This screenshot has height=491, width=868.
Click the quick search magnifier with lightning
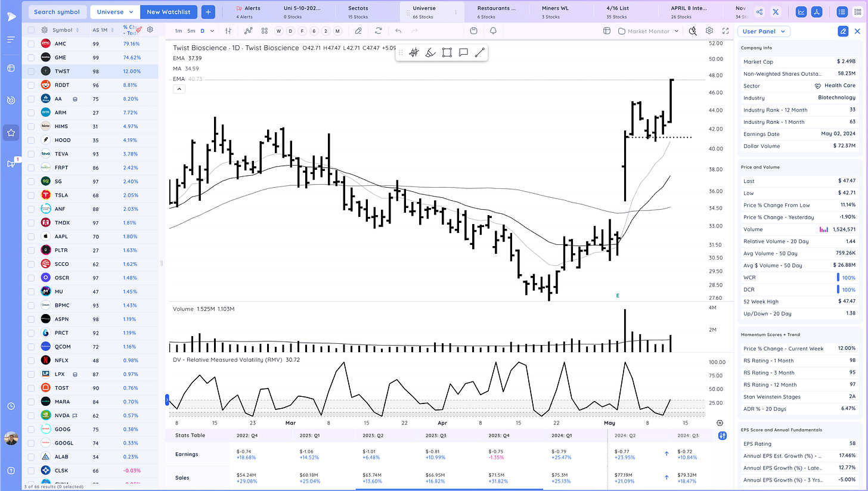692,31
